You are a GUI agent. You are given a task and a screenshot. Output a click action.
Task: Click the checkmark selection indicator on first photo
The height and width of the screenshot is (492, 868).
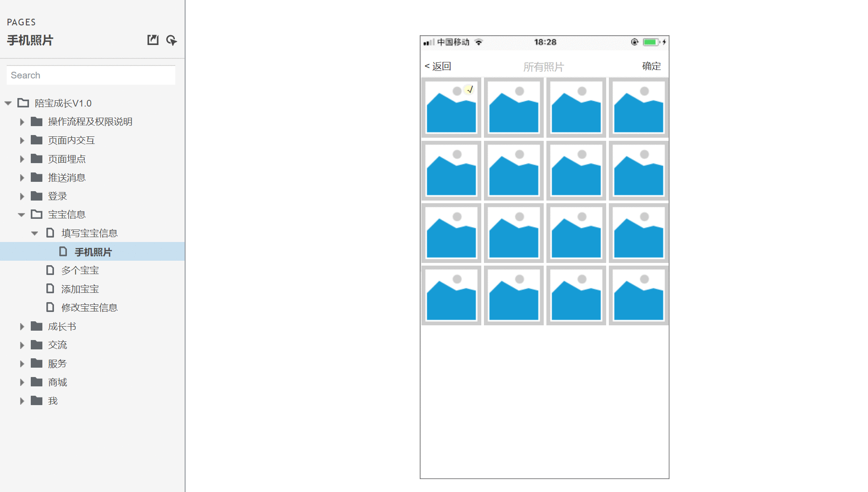click(471, 89)
